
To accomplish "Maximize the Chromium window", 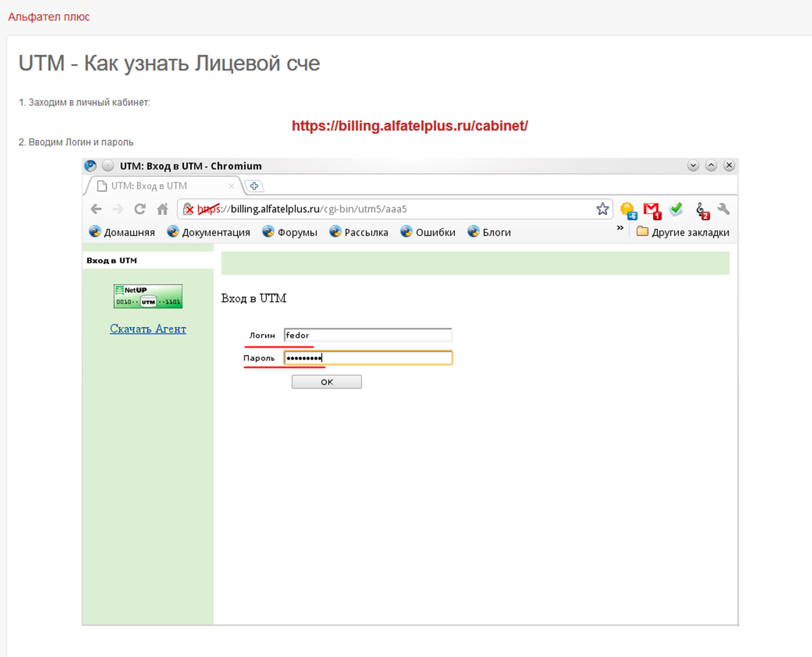I will click(711, 166).
